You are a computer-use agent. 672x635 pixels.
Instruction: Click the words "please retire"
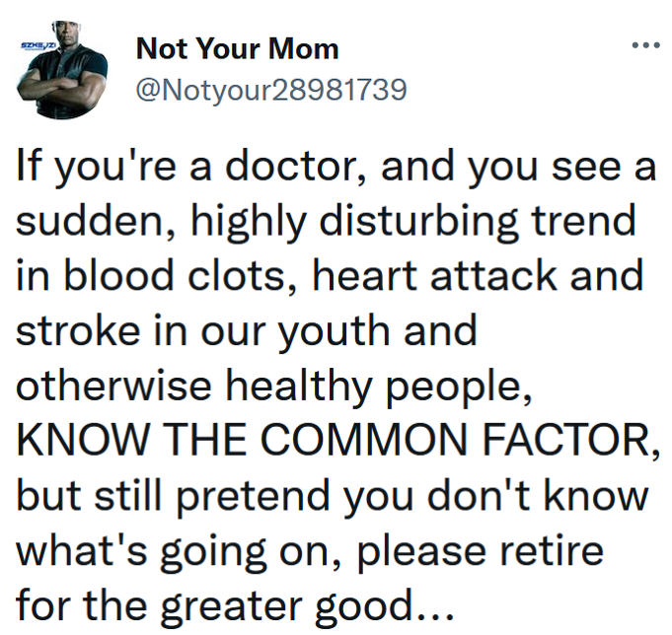(x=481, y=550)
